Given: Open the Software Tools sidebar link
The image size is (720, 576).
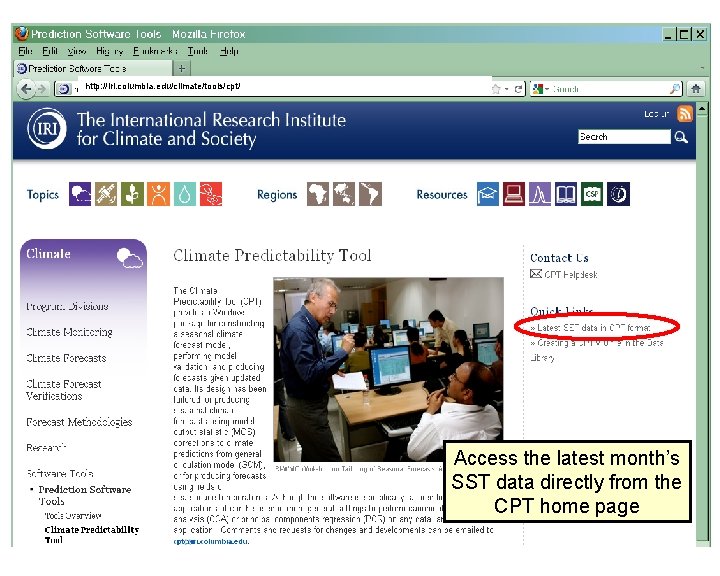Looking at the screenshot, I should click(x=60, y=474).
